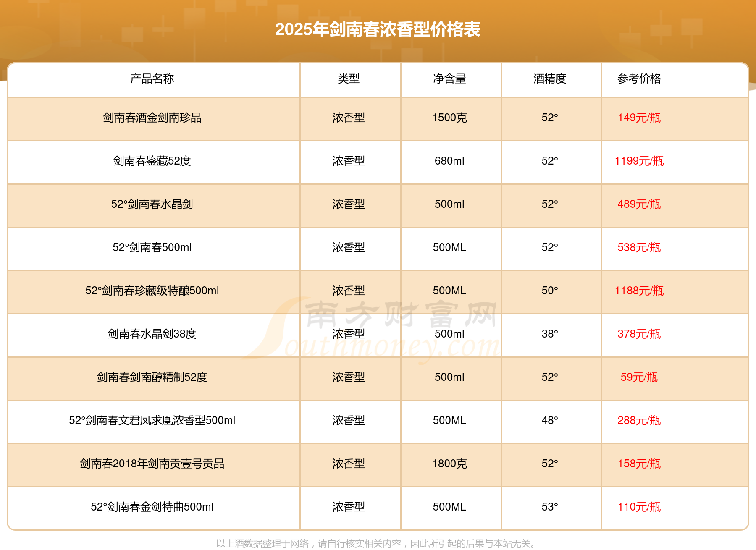
Task: Click product name 52°剑南春珍藏级特酿500ml
Action: click(152, 291)
